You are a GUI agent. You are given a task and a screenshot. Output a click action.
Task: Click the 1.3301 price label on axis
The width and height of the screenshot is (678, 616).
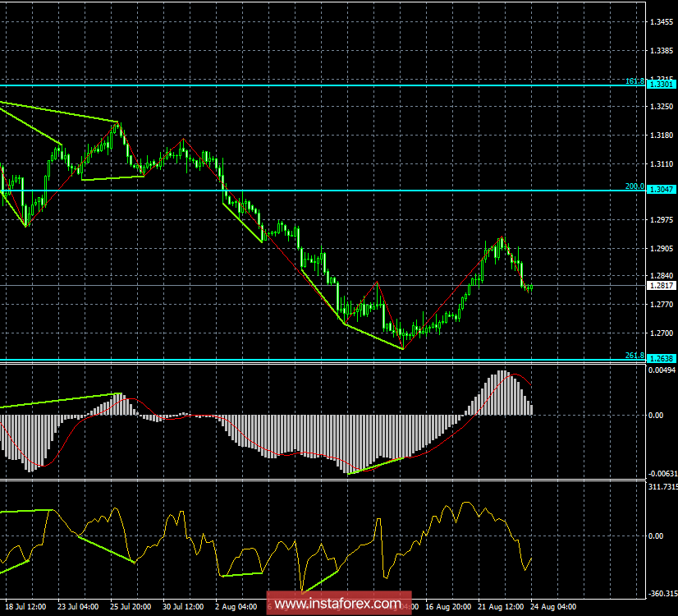tap(659, 83)
